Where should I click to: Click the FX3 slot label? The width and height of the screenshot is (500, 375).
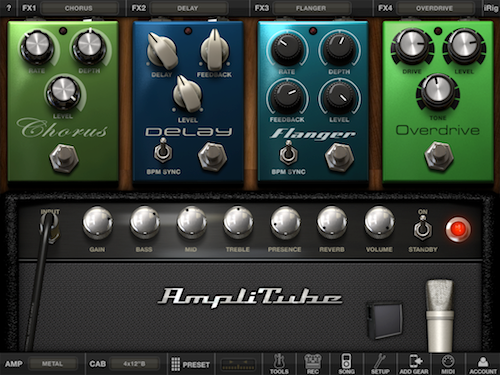tap(262, 8)
